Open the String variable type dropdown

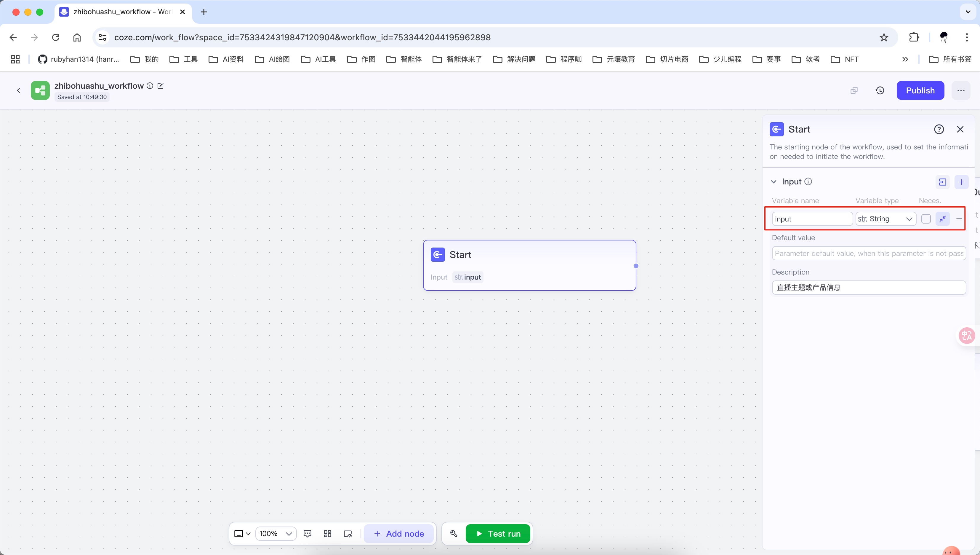pos(885,219)
